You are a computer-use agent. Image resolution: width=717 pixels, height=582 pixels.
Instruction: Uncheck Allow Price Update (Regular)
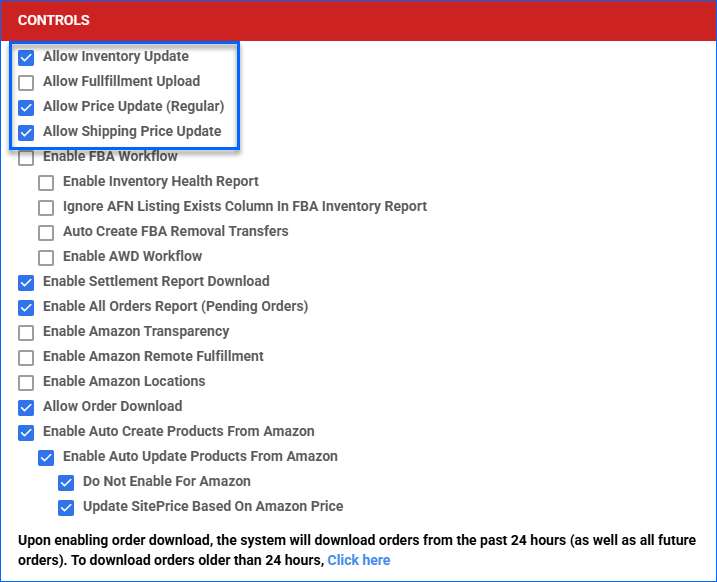(x=26, y=107)
